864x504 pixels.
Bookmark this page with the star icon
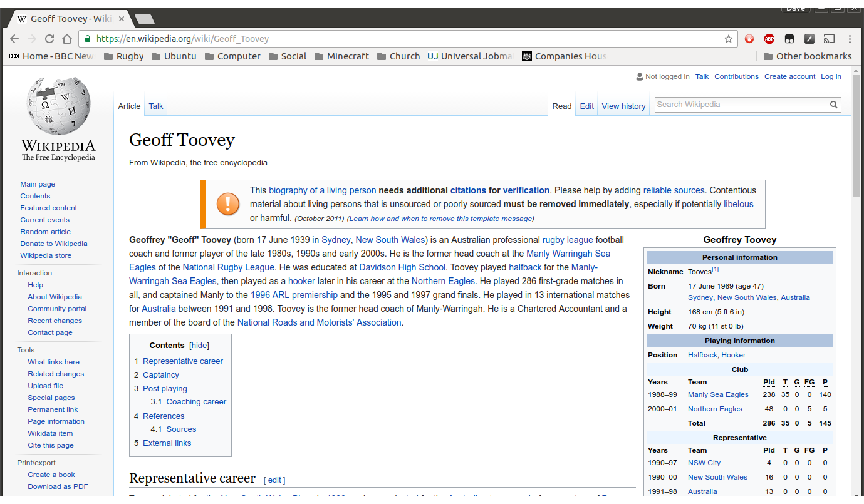pyautogui.click(x=729, y=39)
